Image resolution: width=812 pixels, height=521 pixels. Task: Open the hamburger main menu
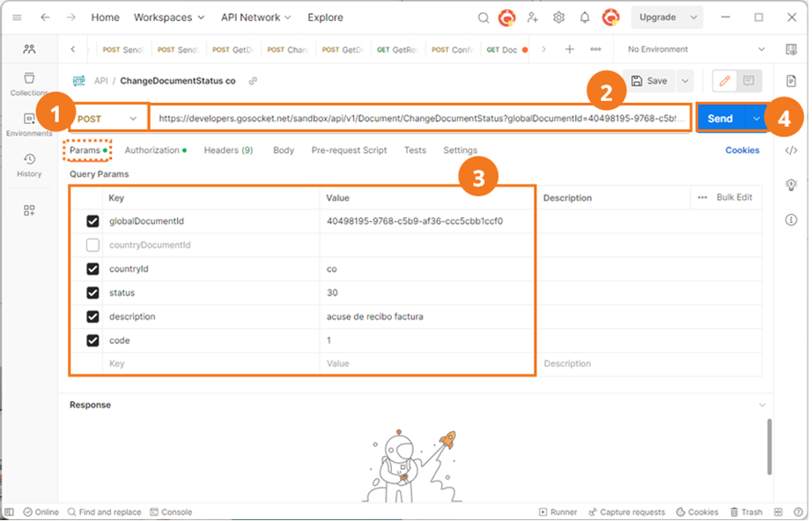17,18
